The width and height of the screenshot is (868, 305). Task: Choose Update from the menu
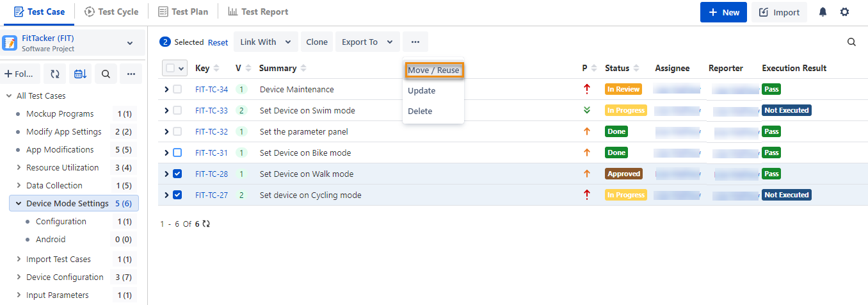coord(422,90)
